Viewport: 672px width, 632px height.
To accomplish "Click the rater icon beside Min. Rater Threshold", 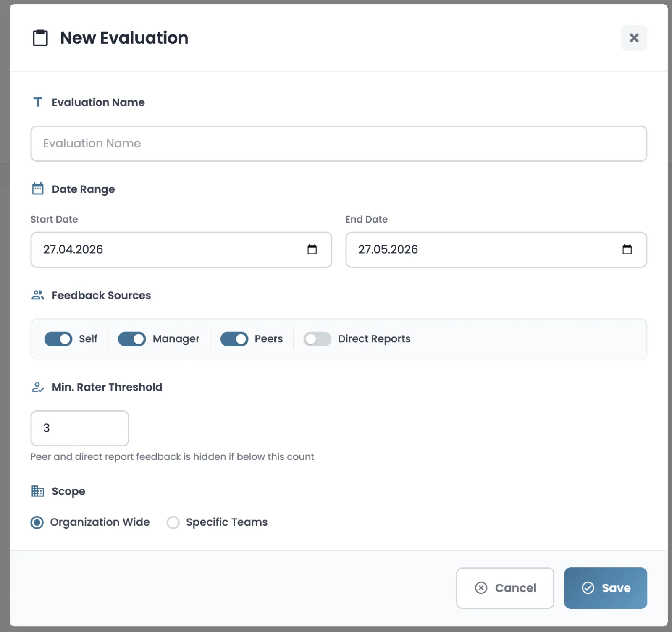I will [37, 387].
